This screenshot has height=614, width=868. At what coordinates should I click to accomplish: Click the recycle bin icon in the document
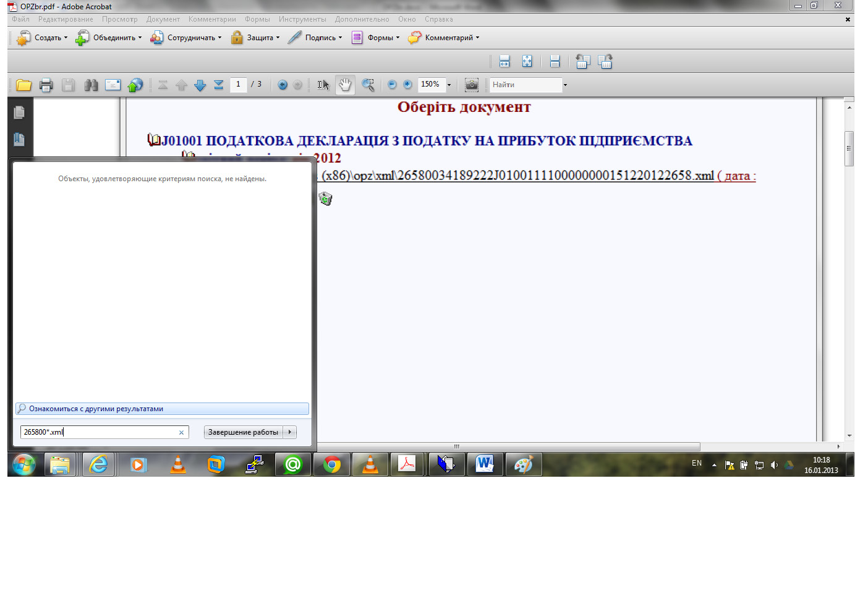click(325, 198)
